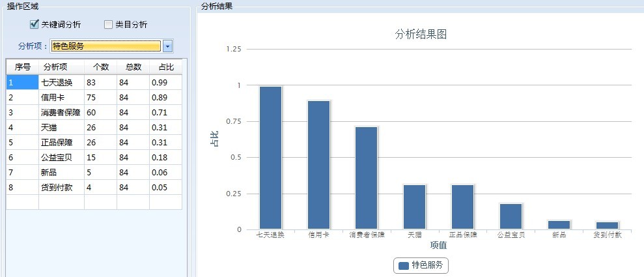Click the 特色服务 combo box field
Image resolution: width=644 pixels, height=277 pixels.
[105, 46]
